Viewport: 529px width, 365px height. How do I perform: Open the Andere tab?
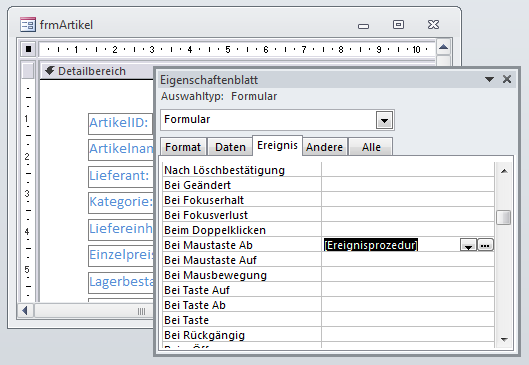tap(325, 147)
